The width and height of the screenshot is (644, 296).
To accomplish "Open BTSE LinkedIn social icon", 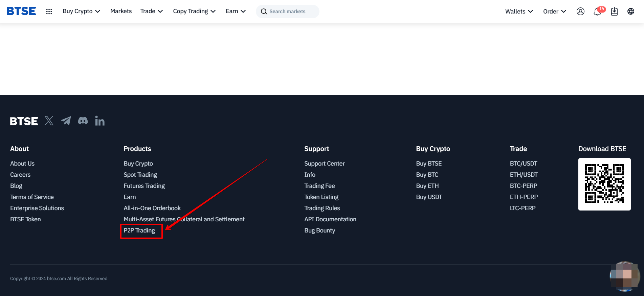I will (x=100, y=121).
